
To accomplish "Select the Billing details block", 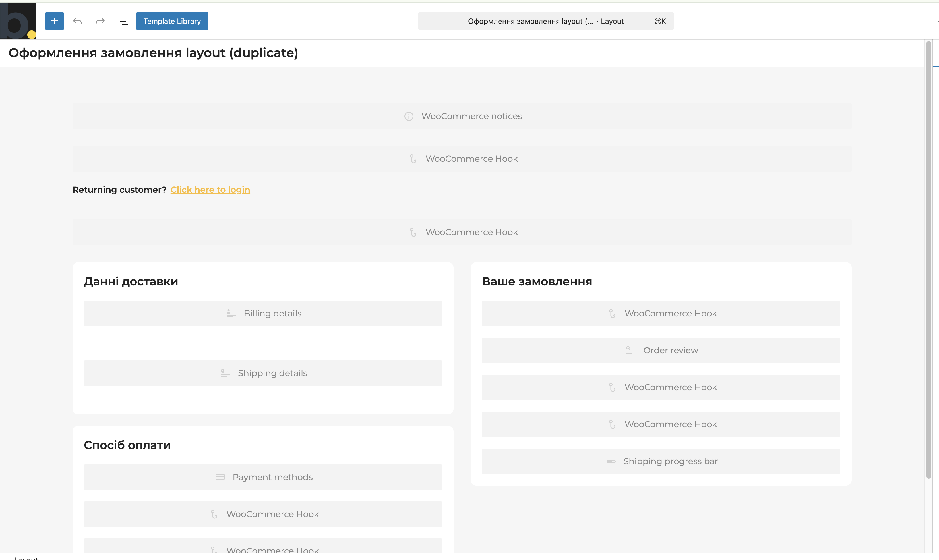I will 272,314.
